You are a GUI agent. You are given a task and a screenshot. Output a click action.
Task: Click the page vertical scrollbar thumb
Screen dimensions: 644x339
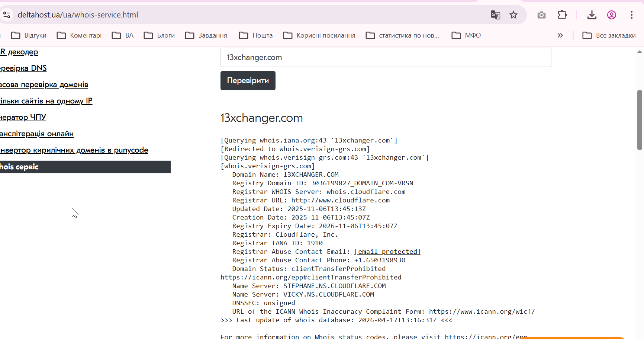(x=640, y=120)
